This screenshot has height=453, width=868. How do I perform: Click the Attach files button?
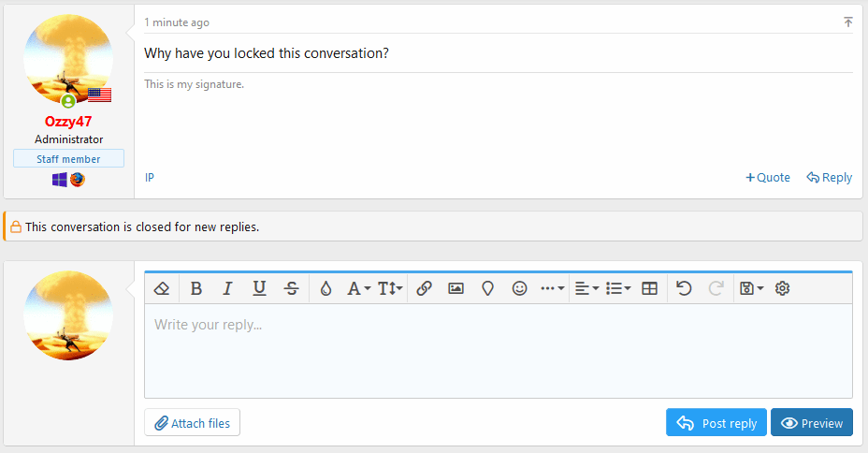[x=192, y=423]
